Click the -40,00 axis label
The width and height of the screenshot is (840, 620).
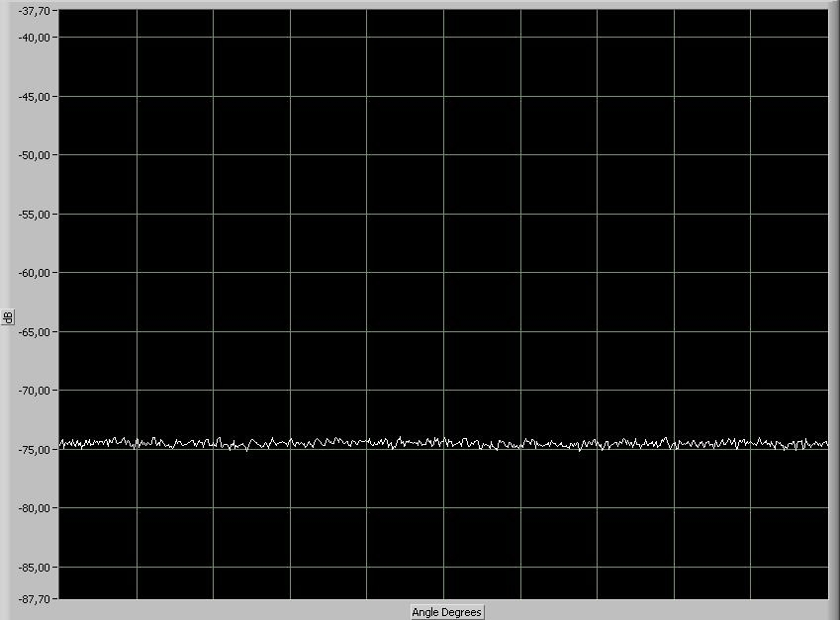click(x=35, y=38)
